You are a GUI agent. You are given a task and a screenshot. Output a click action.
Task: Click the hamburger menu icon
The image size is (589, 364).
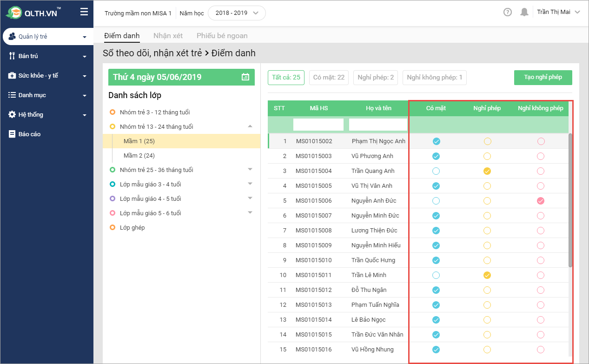click(84, 12)
